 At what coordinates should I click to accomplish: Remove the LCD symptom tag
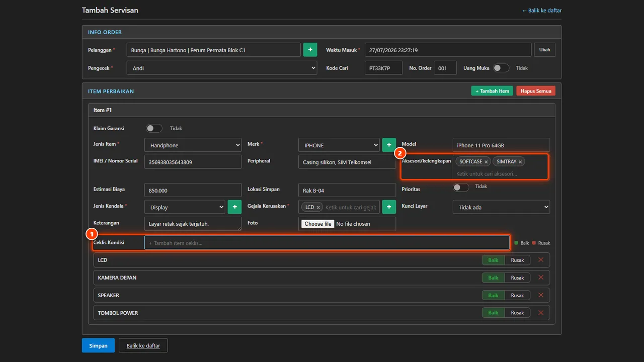point(318,207)
